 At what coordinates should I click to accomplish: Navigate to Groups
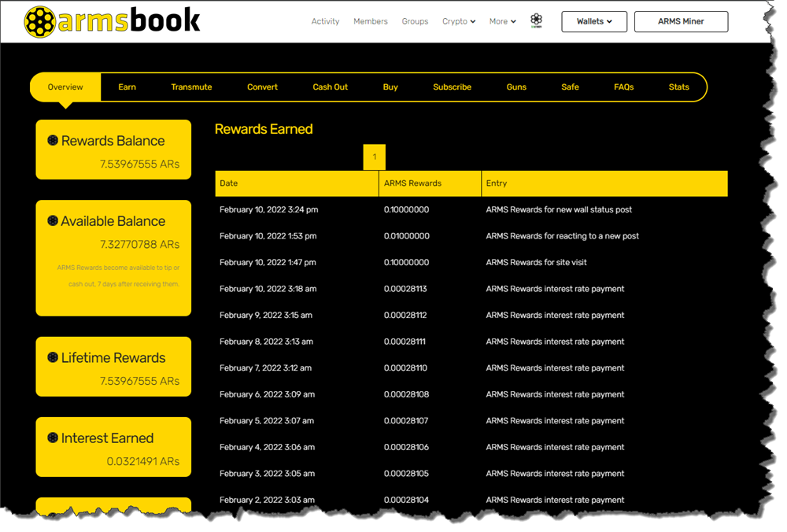point(415,21)
